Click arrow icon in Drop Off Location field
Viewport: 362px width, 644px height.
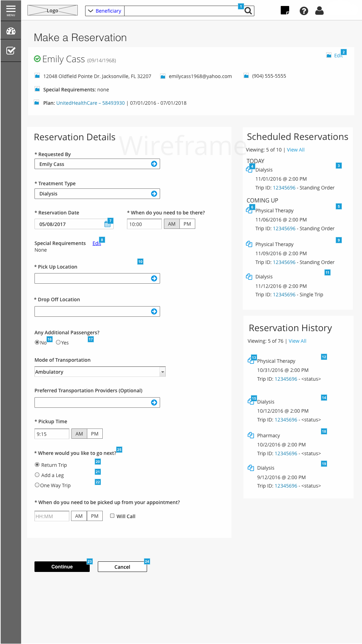154,311
